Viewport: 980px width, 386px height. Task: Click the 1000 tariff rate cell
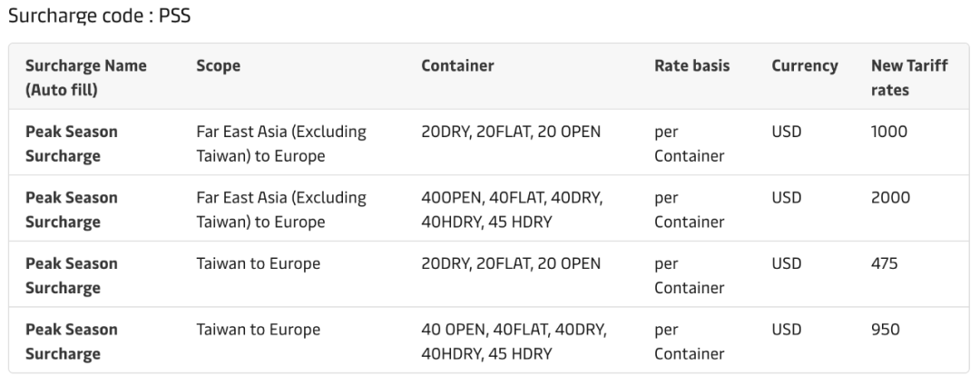(889, 132)
